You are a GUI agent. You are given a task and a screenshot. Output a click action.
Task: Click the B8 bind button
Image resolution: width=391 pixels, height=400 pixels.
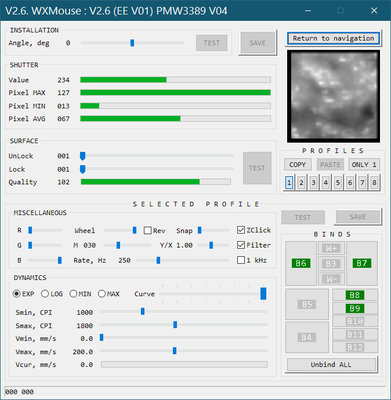point(355,295)
